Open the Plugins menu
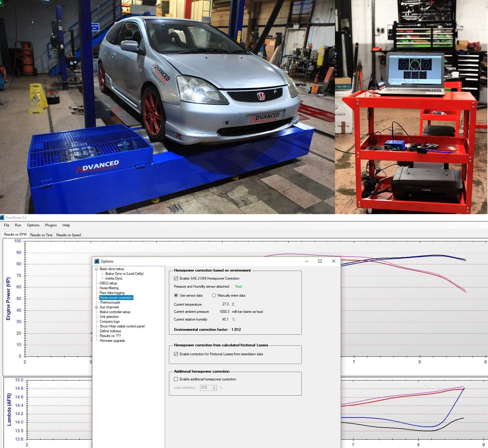Image resolution: width=488 pixels, height=448 pixels. (51, 225)
